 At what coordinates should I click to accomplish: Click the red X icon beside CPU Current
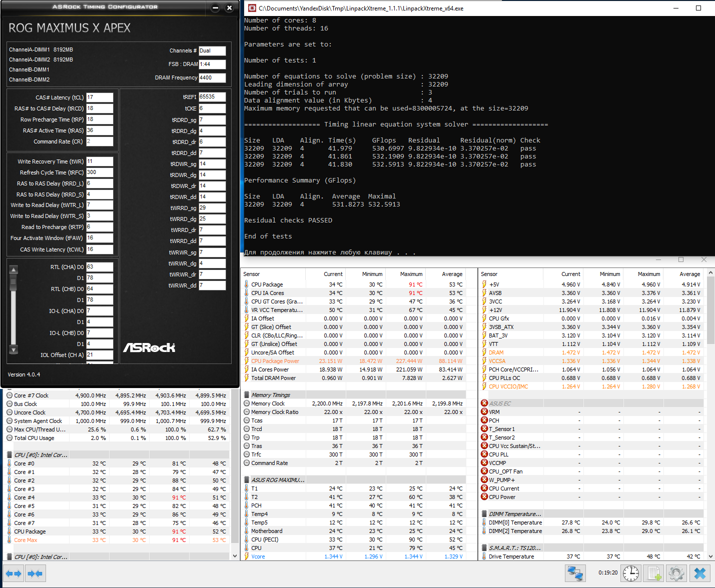484,488
